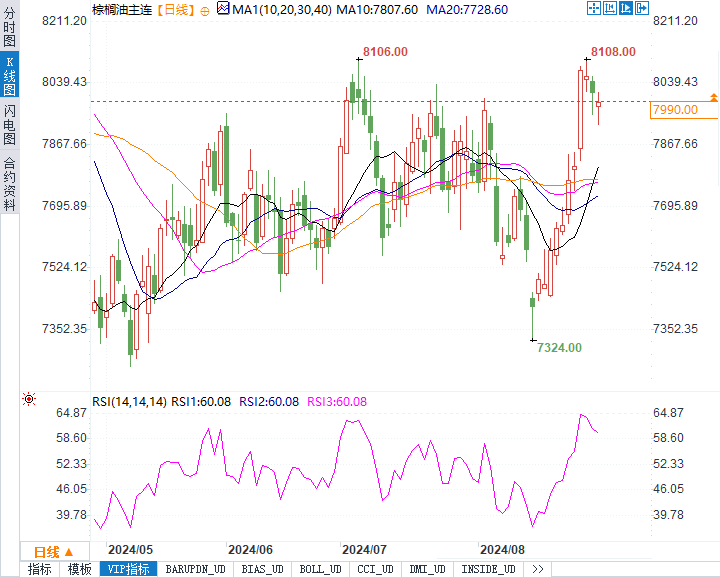720x577 pixels.
Task: Click the 棕榈油主连 contract title
Action: click(x=122, y=10)
